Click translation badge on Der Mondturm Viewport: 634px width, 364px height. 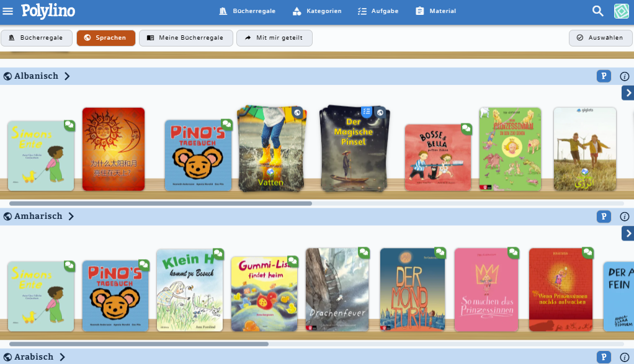[439, 253]
